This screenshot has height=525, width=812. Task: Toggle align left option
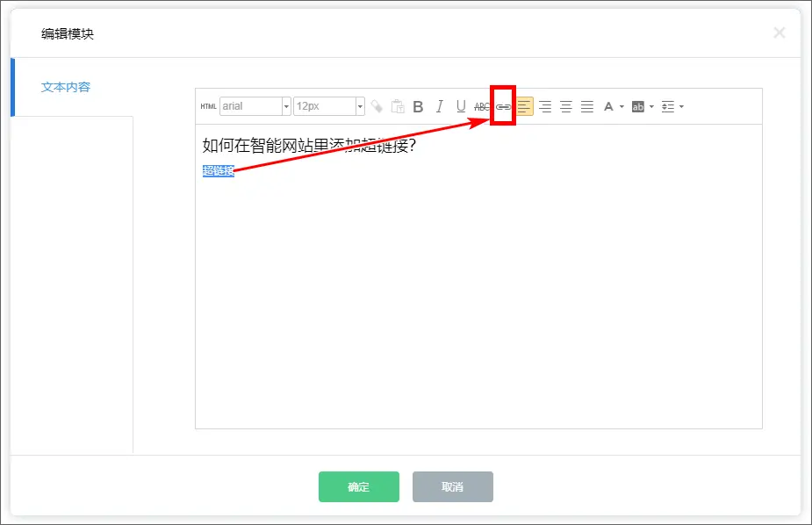524,106
